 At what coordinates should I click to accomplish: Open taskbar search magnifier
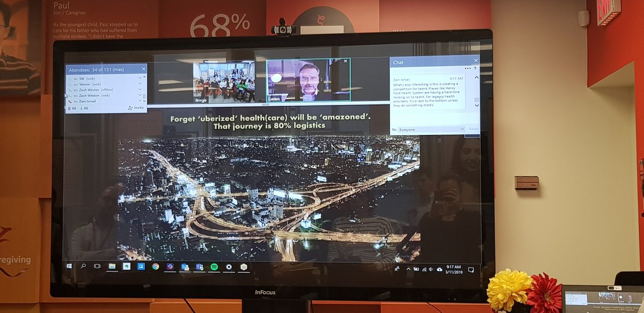coord(83,265)
